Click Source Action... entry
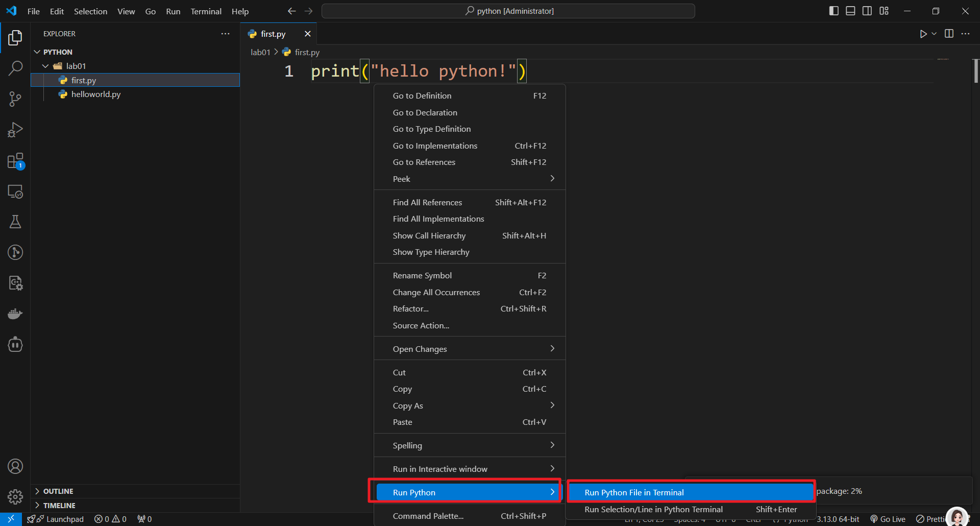The height and width of the screenshot is (526, 980). (x=470, y=325)
